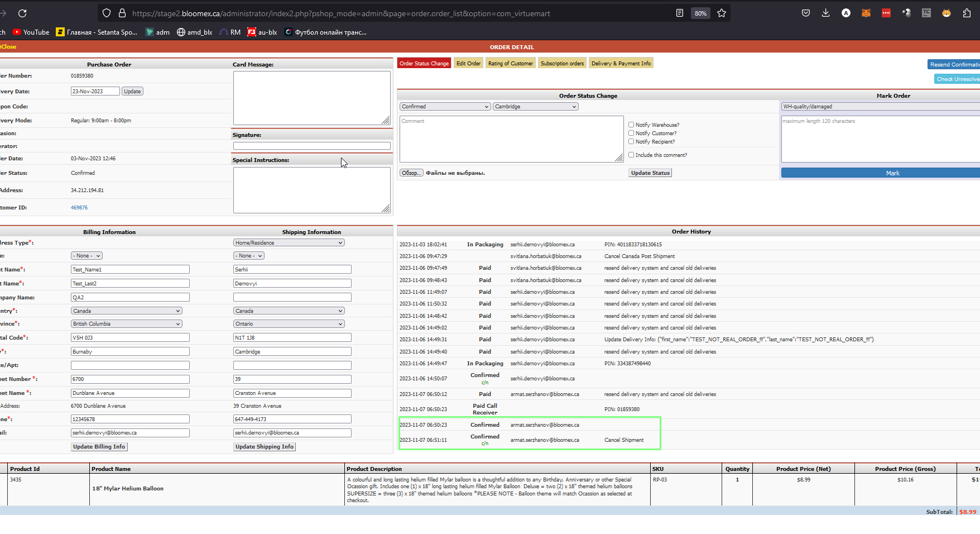Click the order status Comment text area
Screen dimensions: 980x534
tap(512, 139)
